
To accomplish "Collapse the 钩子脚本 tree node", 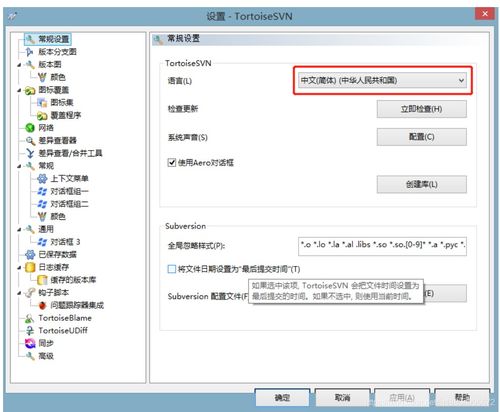I will (19, 293).
